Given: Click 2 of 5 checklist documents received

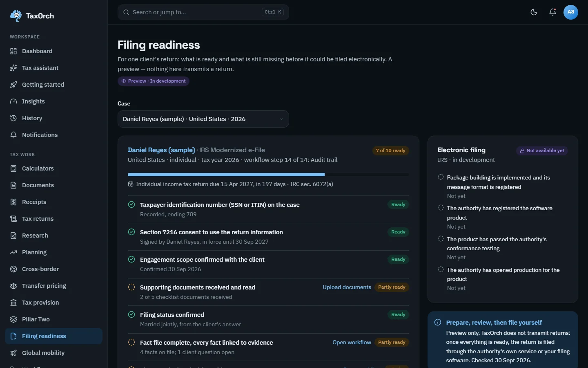Looking at the screenshot, I should (x=186, y=297).
